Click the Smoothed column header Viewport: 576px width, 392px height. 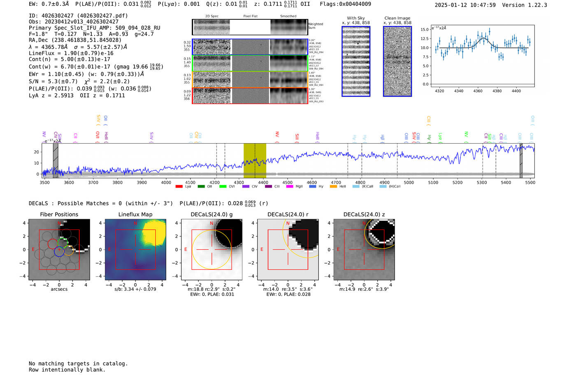pos(288,16)
